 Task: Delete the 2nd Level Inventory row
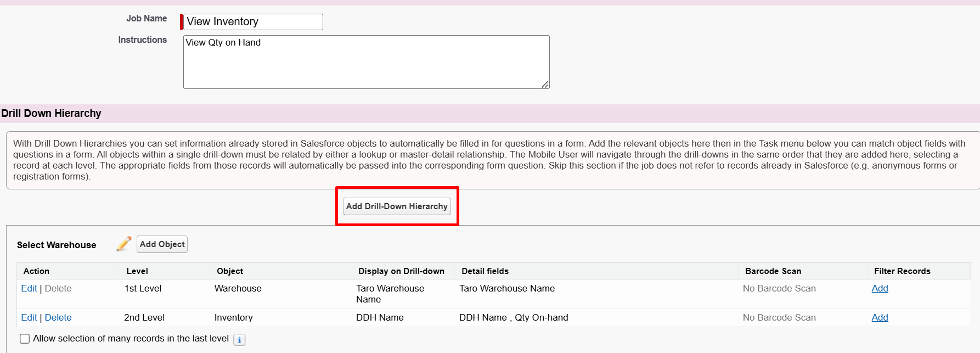tap(58, 318)
